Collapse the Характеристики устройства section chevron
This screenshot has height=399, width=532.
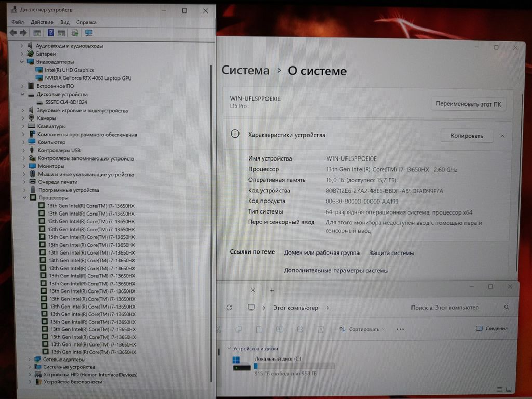coord(502,136)
